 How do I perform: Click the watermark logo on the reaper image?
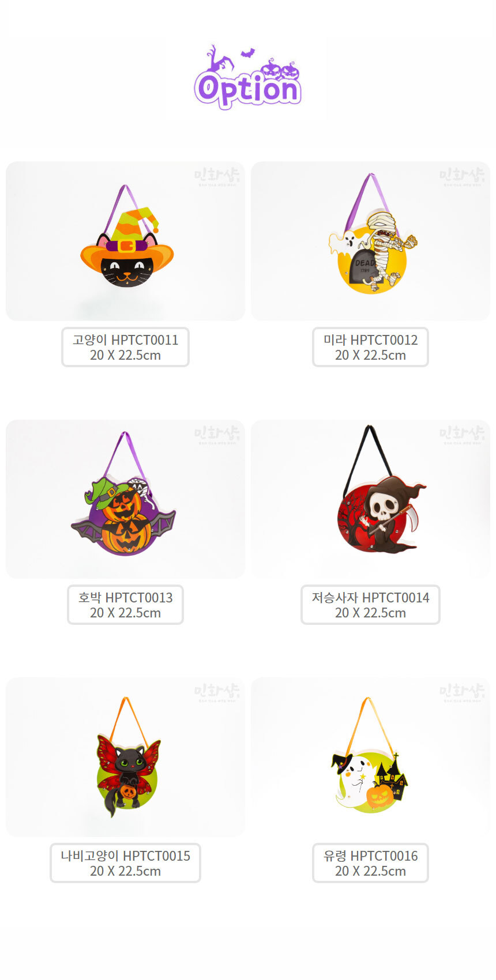click(462, 435)
